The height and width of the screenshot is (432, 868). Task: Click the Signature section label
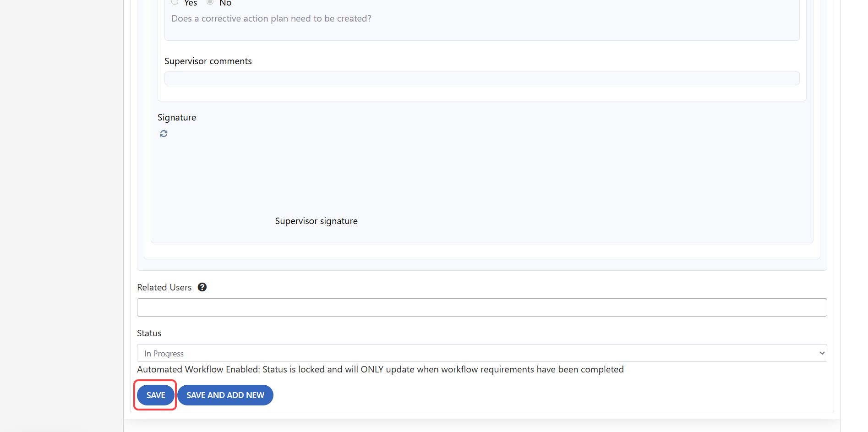pos(177,118)
